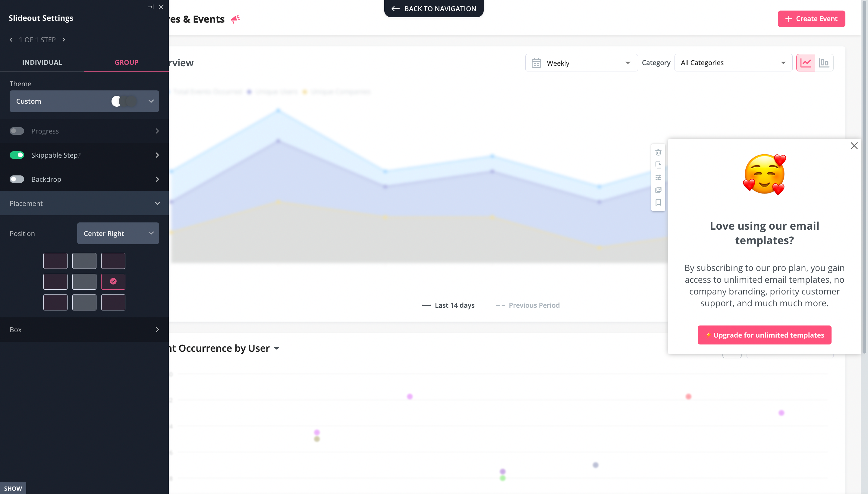Turn on the Backdrop toggle

point(17,179)
